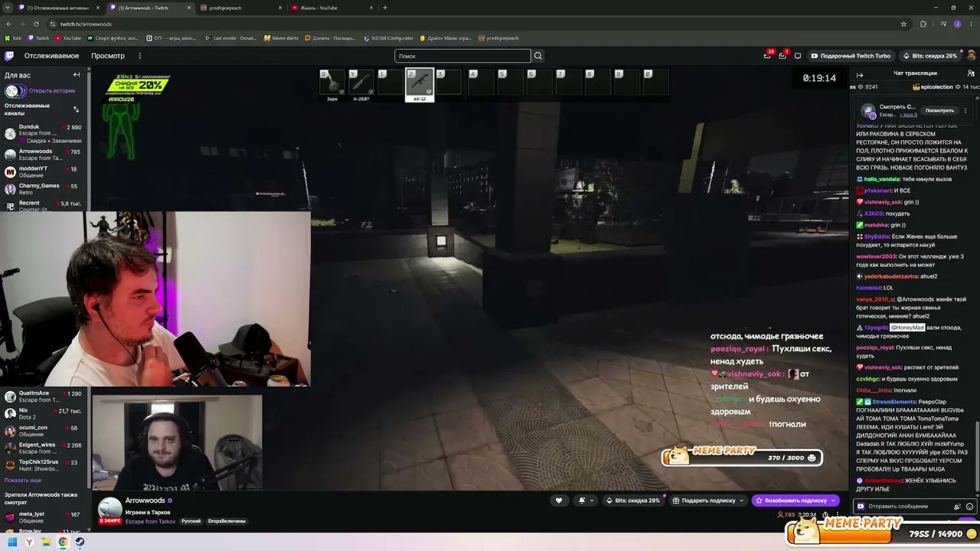Open a new browser tab
Viewport: 980px width, 551px height.
point(385,8)
